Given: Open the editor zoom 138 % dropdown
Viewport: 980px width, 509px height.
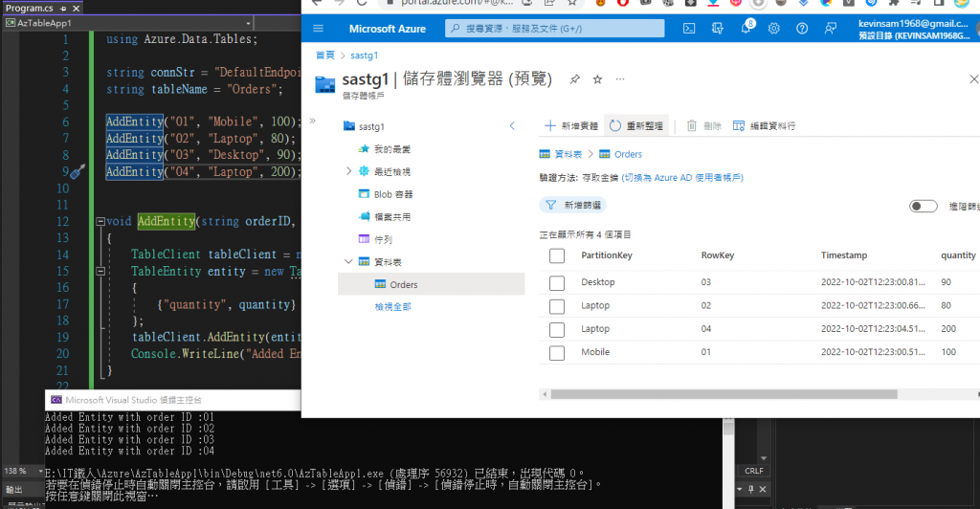Looking at the screenshot, I should point(40,471).
